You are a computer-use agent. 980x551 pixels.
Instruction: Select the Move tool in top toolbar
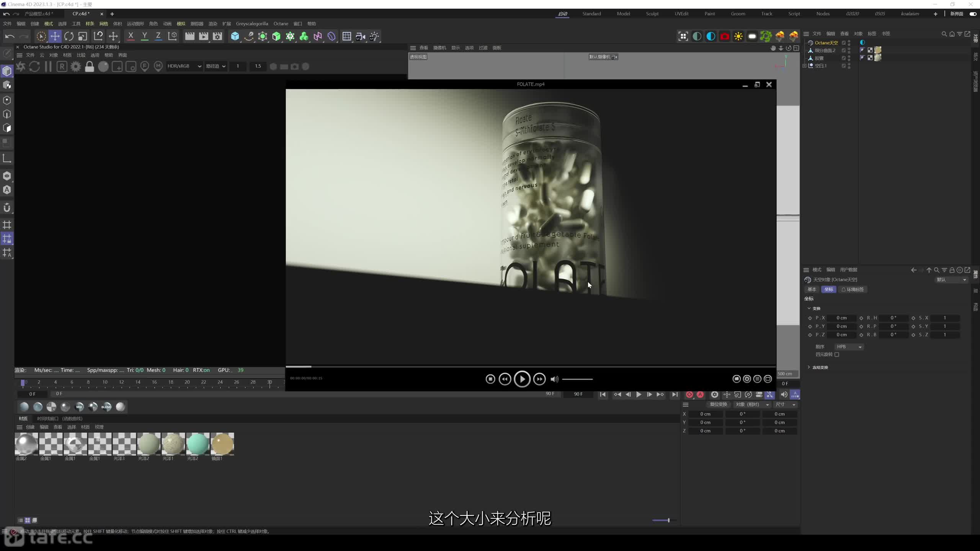point(55,36)
